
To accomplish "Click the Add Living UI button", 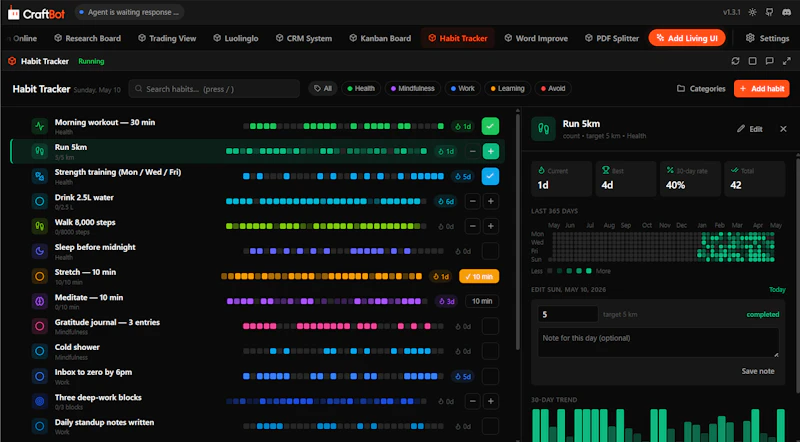I will 687,38.
